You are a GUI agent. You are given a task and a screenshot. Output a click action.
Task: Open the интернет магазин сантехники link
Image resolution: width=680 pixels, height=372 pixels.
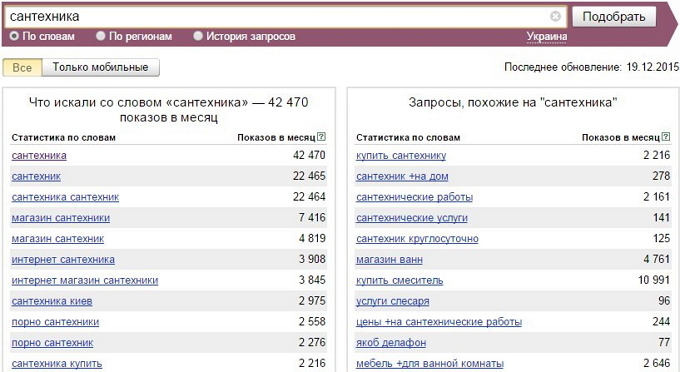coord(85,280)
